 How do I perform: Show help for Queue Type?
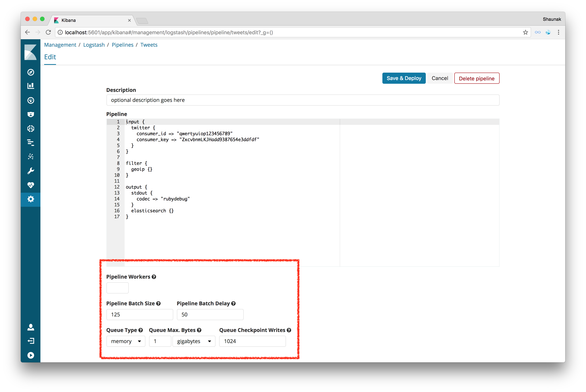[x=141, y=330]
